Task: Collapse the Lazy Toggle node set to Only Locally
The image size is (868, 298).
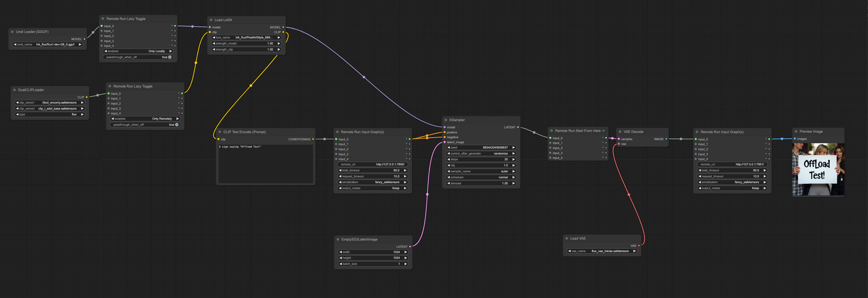Action: coord(103,19)
